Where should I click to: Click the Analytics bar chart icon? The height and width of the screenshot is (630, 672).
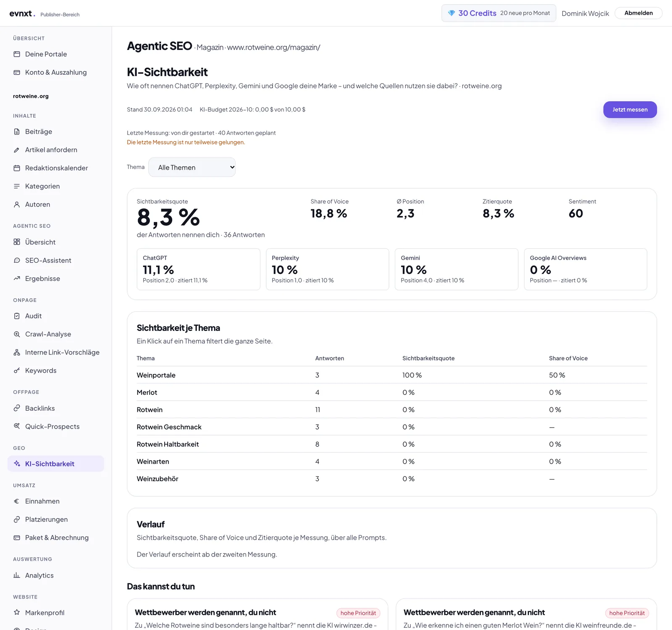(17, 575)
